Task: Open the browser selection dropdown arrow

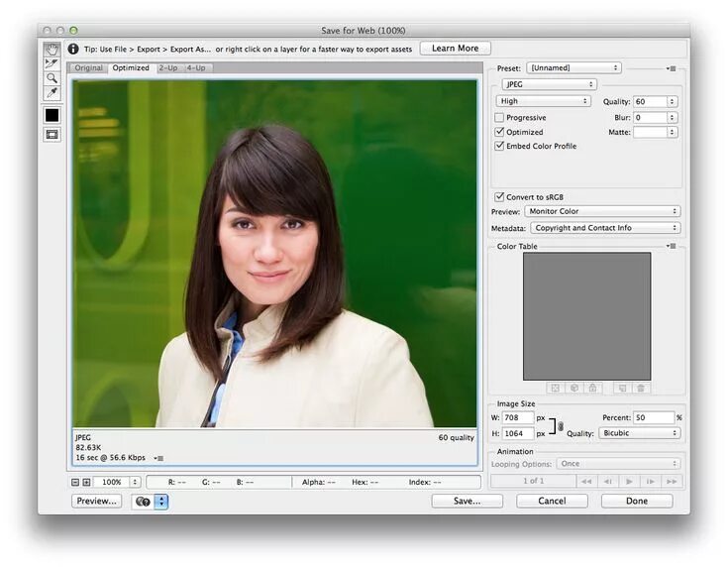Action: pyautogui.click(x=161, y=502)
